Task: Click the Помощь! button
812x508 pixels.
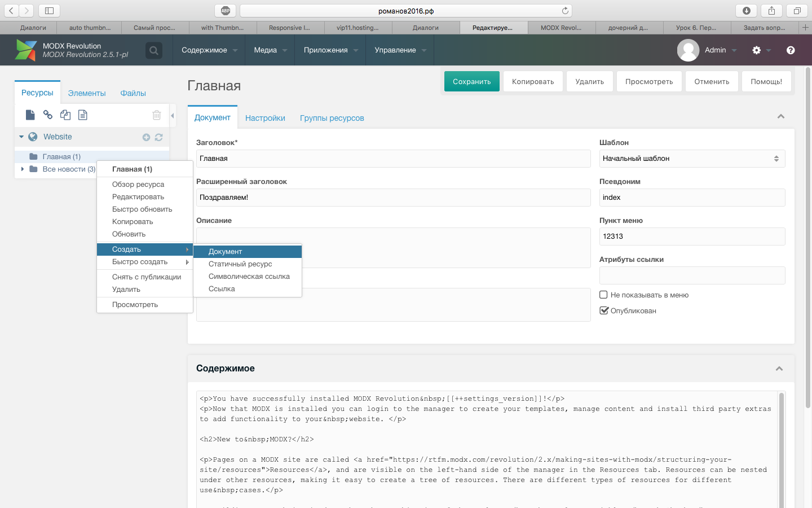Action: [766, 81]
